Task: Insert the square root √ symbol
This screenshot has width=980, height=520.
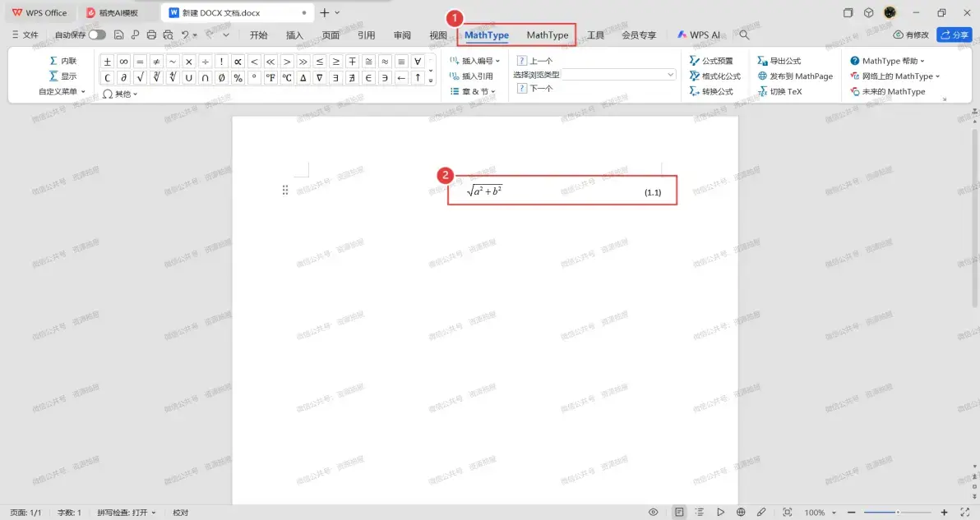Action: (140, 77)
